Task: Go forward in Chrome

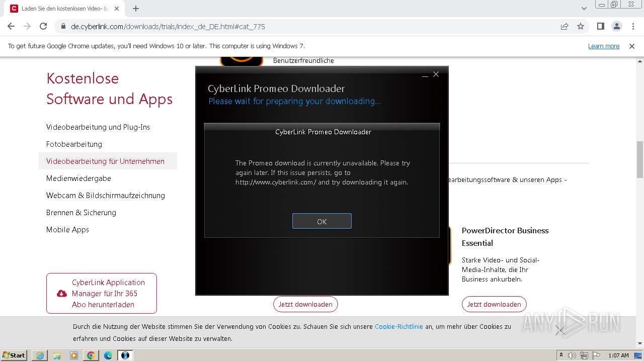Action: pos(27,26)
